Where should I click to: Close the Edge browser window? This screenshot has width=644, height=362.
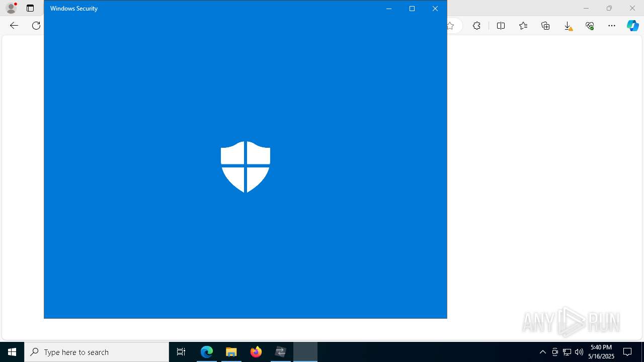pyautogui.click(x=632, y=8)
